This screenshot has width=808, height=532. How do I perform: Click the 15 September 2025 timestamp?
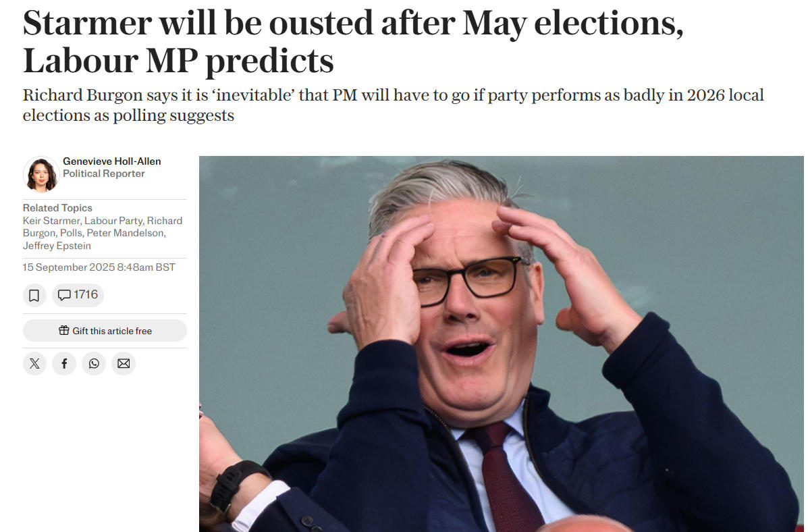click(99, 267)
